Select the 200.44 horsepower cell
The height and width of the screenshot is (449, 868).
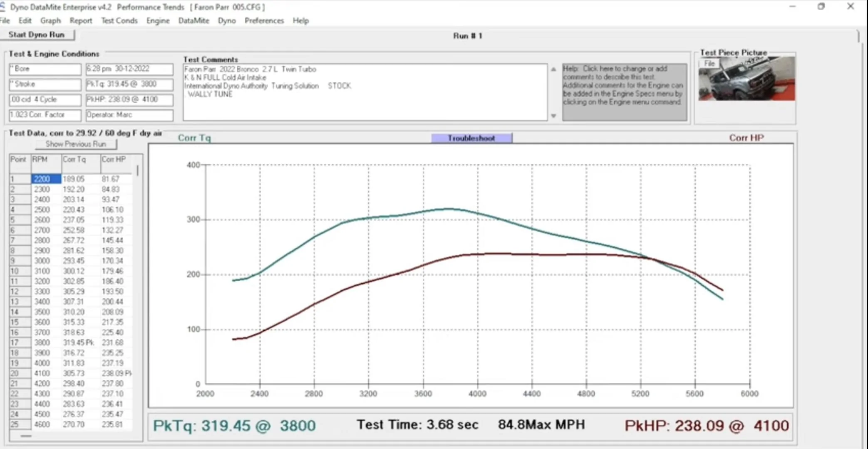coord(117,302)
